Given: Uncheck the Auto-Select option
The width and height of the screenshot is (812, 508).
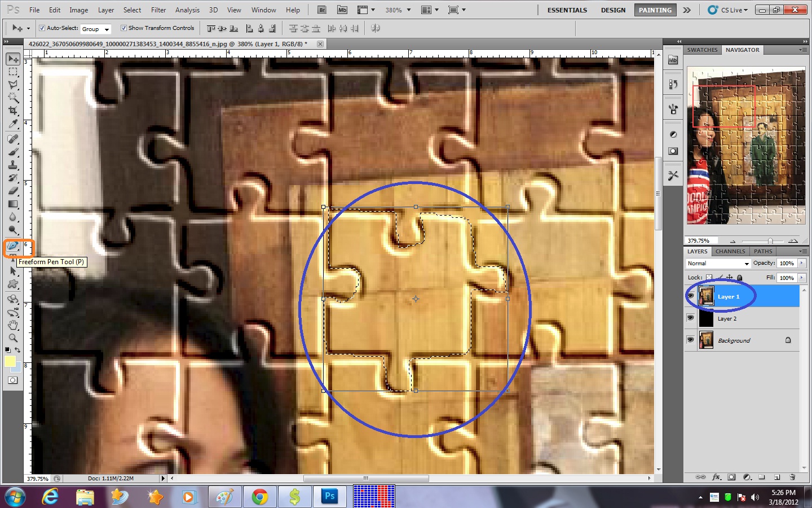Looking at the screenshot, I should 42,28.
